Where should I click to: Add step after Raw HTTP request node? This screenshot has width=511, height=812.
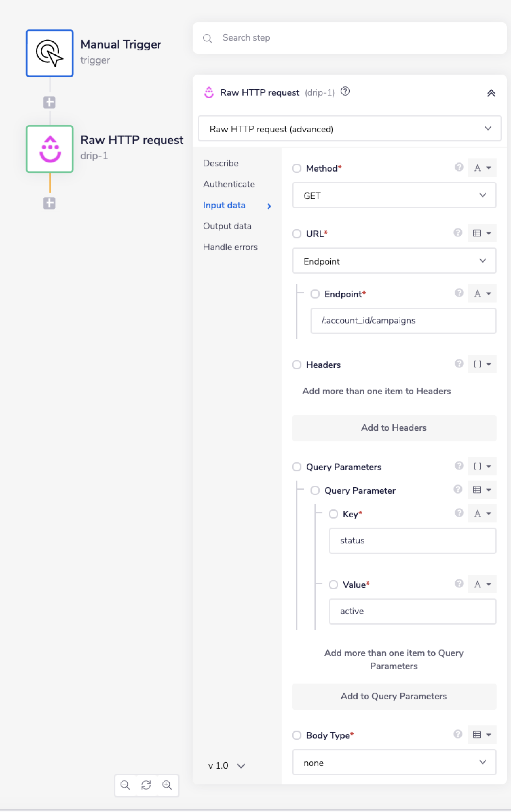coord(49,203)
